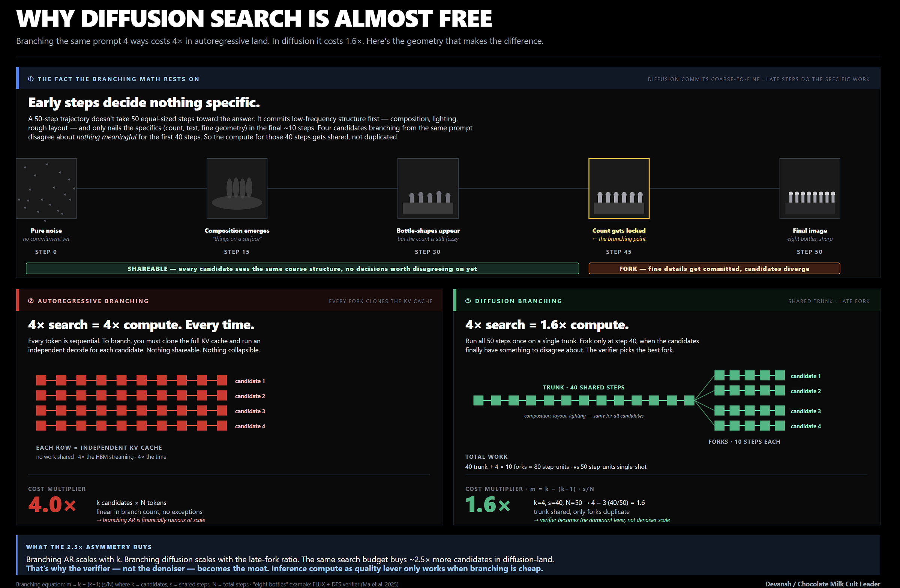900x588 pixels.
Task: Select the Composition emerges step 15 thumbnail
Action: tap(237, 188)
